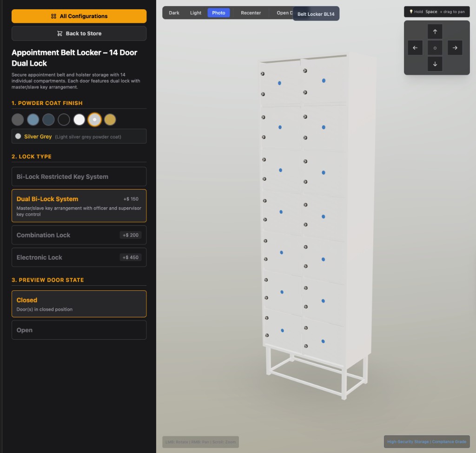The width and height of the screenshot is (476, 453).
Task: Select the Combination Lock option
Action: (x=79, y=235)
